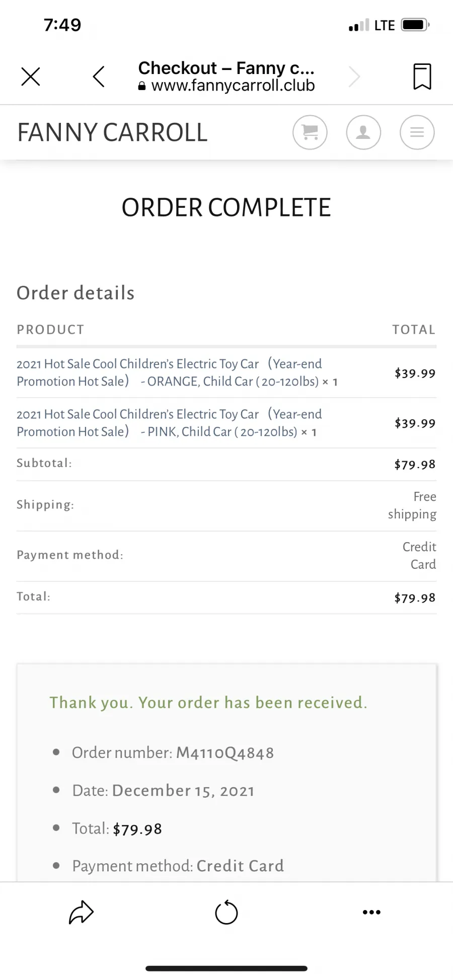Open the ORANGE Child Car product link
Image resolution: width=453 pixels, height=980 pixels.
[169, 372]
